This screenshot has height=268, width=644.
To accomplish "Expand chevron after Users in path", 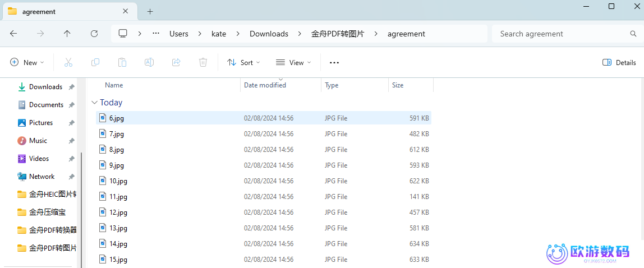I will [200, 34].
